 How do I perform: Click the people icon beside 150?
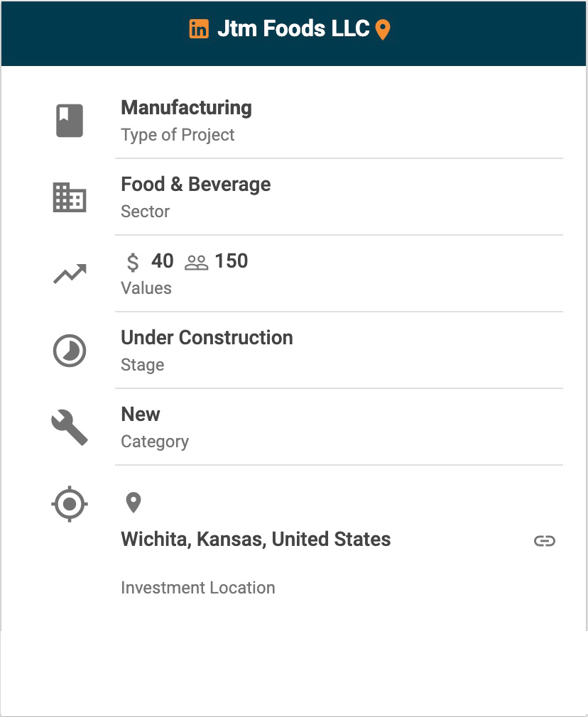pyautogui.click(x=196, y=263)
